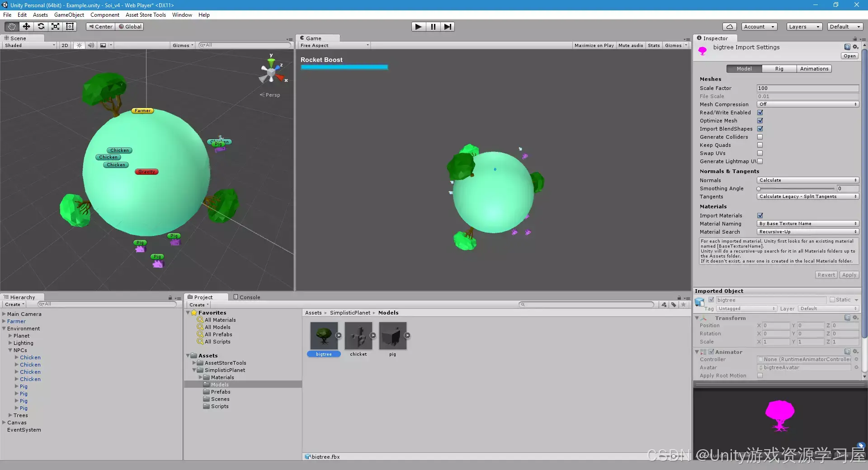The image size is (868, 470).
Task: Open the Material Naming dropdown
Action: tap(807, 223)
